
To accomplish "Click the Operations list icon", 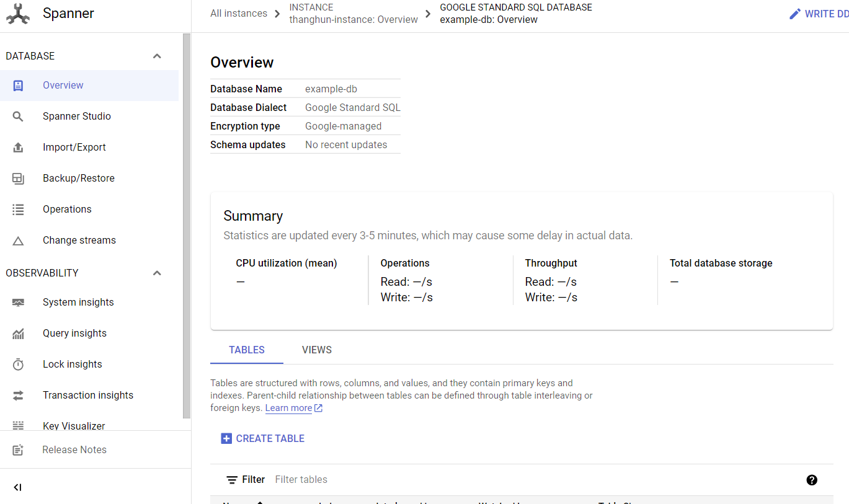I will 18,210.
